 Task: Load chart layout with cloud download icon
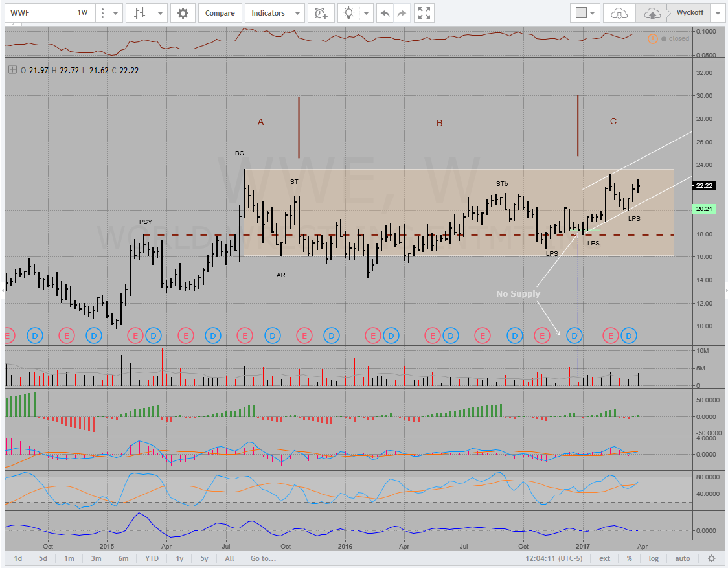coord(619,13)
